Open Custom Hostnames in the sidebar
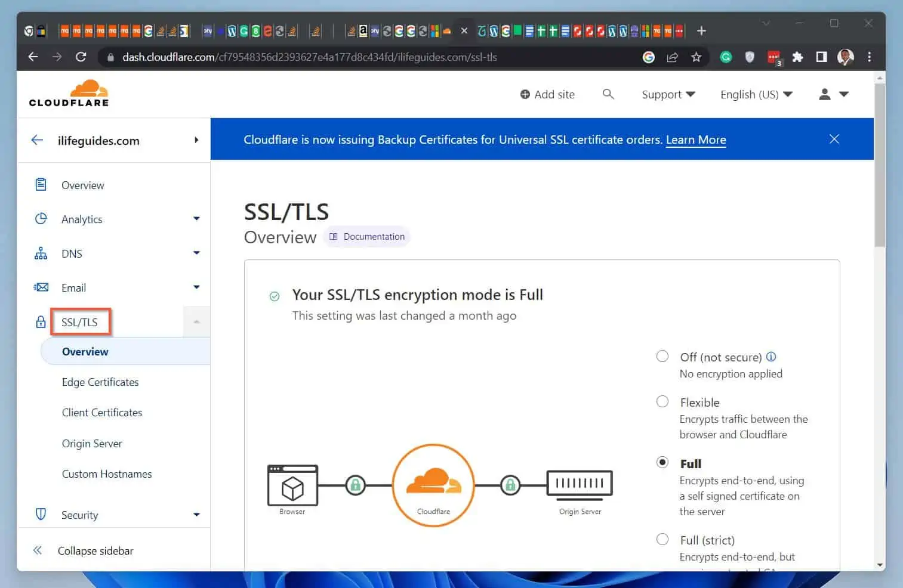Image resolution: width=903 pixels, height=588 pixels. click(x=107, y=474)
